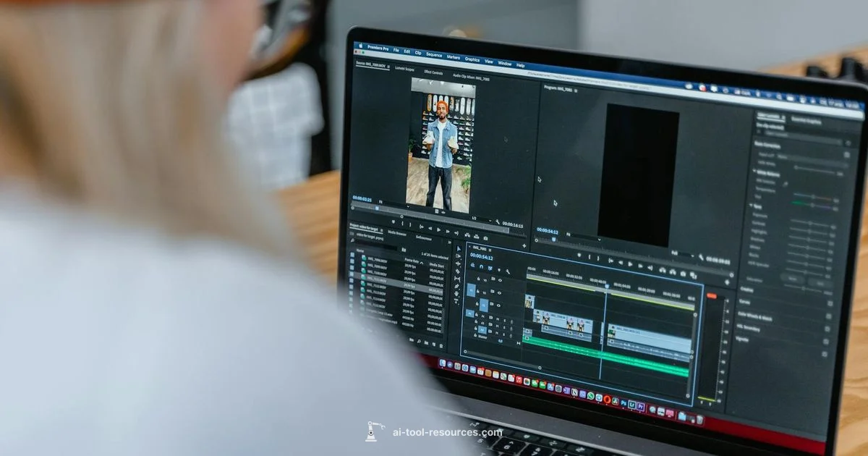
Task: Mute the A1 audio track
Action: (x=497, y=318)
